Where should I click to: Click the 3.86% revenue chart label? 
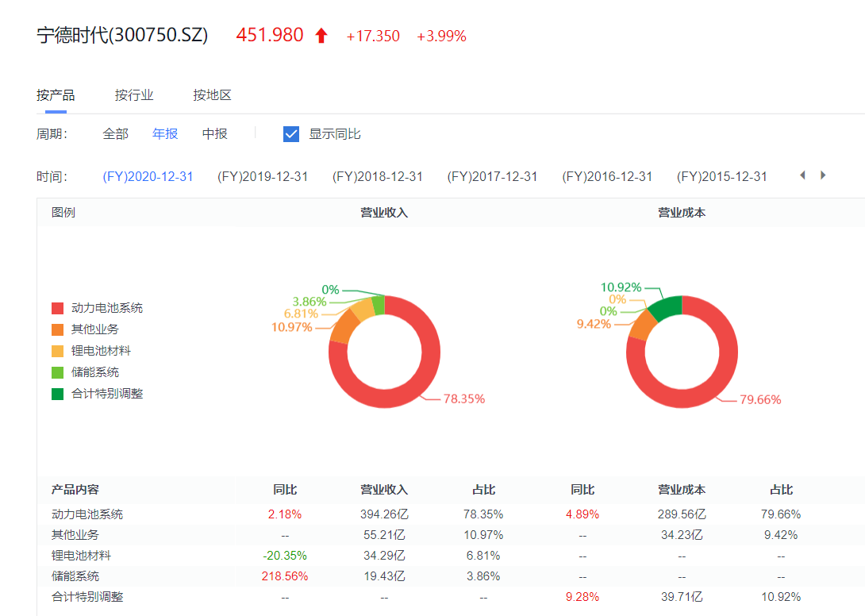tap(309, 302)
